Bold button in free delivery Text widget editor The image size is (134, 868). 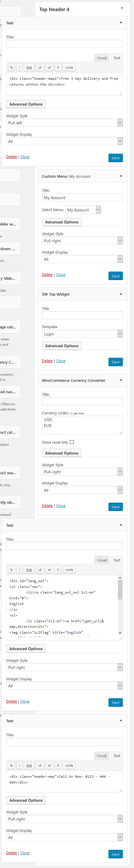pos(11,67)
